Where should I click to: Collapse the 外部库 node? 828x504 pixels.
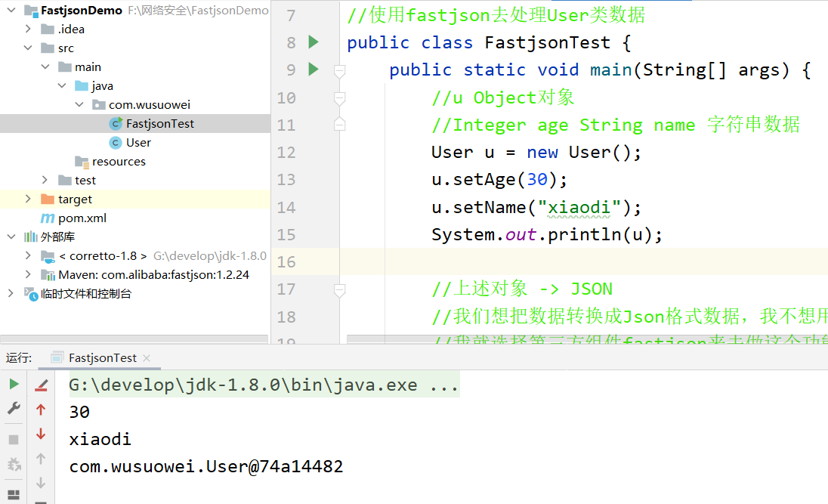pos(11,237)
